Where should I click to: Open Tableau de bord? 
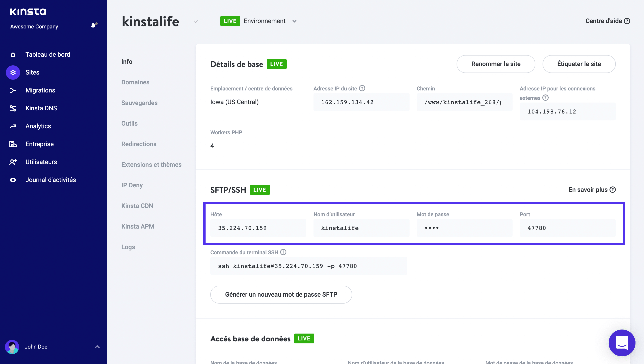(48, 54)
